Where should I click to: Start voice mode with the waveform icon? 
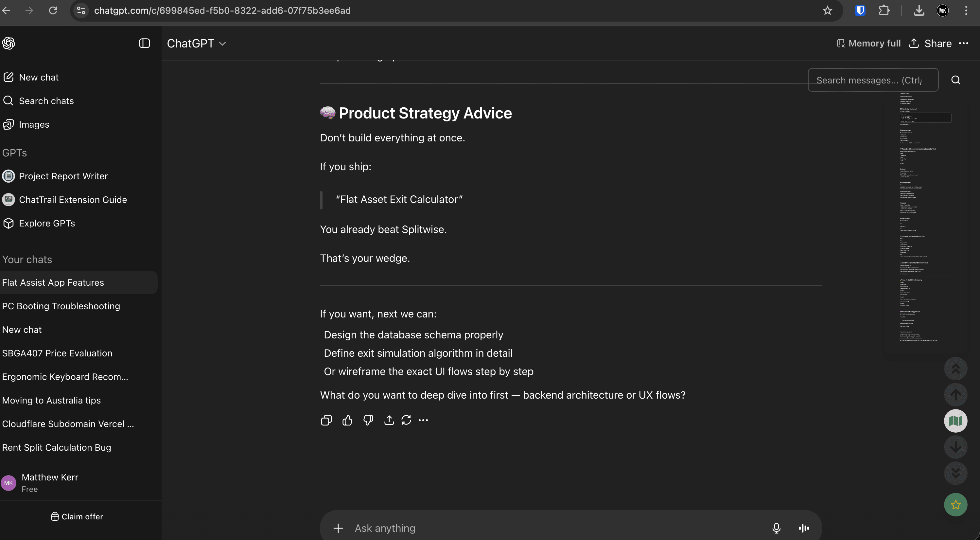point(803,528)
